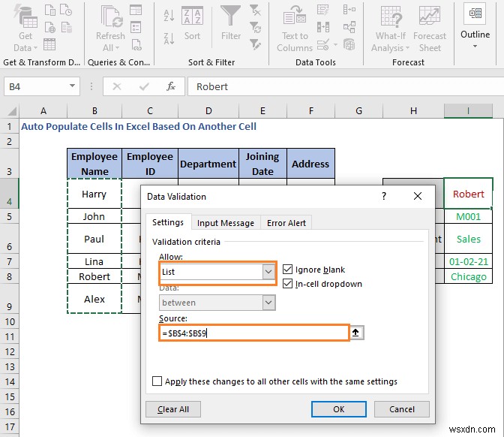This screenshot has width=504, height=437.
Task: Expand the Data dropdown showing between
Action: click(x=268, y=303)
